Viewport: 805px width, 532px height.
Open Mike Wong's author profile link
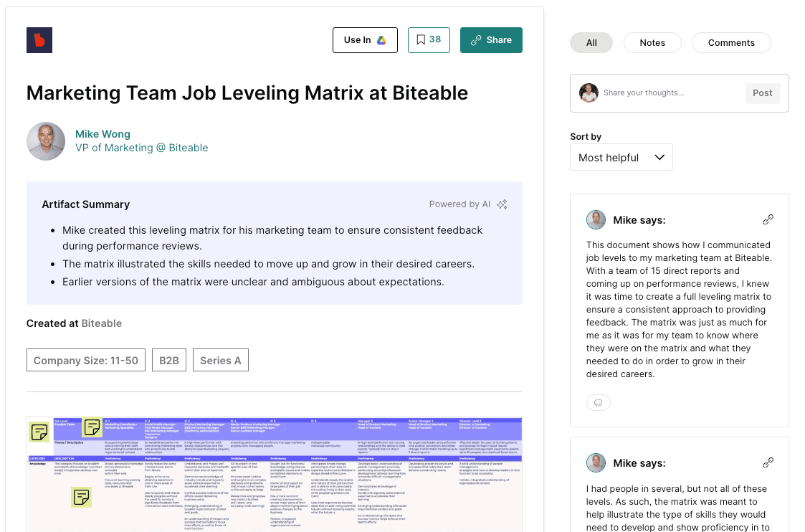(103, 134)
